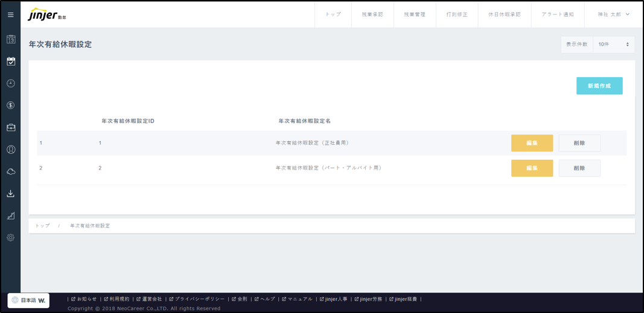Click the chart graph icon in the sidebar
This screenshot has width=644, height=313.
tap(11, 216)
